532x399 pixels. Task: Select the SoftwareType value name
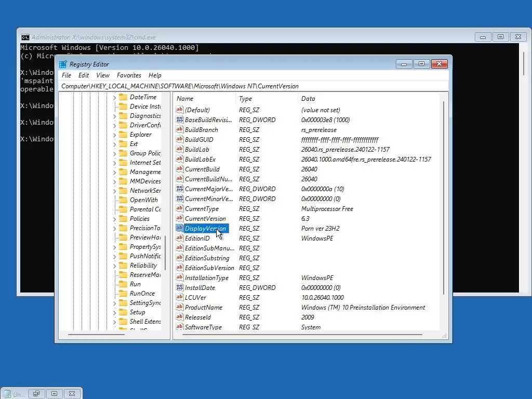pyautogui.click(x=203, y=327)
